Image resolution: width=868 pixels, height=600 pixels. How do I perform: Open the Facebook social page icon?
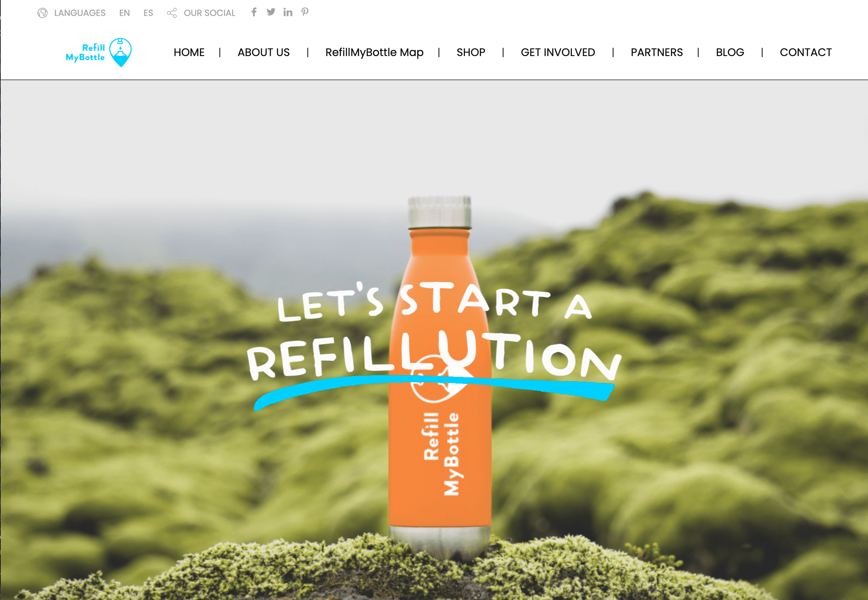(x=254, y=12)
